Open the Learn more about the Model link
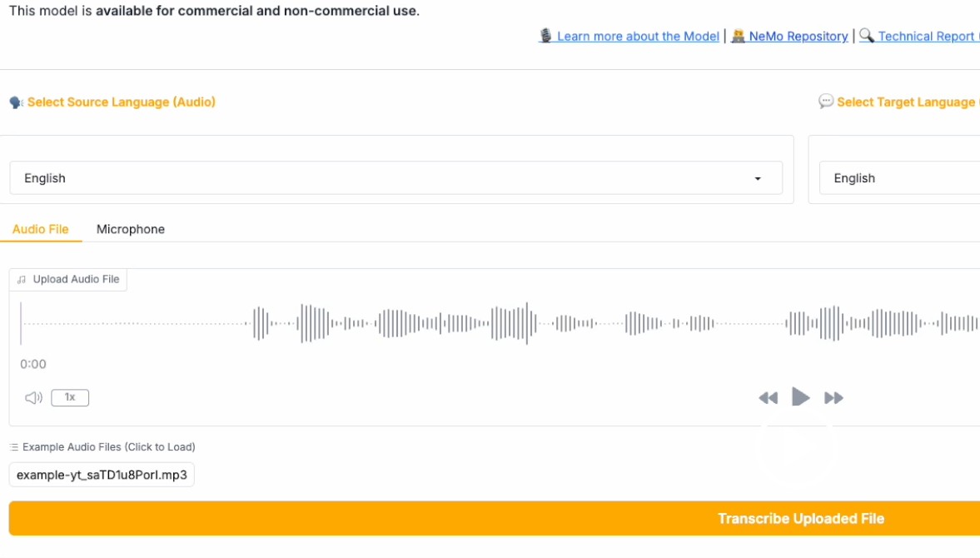The image size is (980, 558). (x=637, y=36)
